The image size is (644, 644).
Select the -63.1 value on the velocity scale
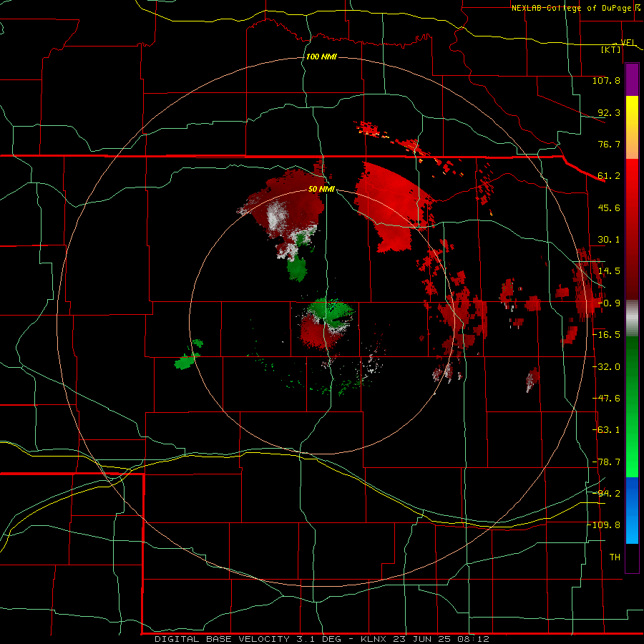pos(606,430)
